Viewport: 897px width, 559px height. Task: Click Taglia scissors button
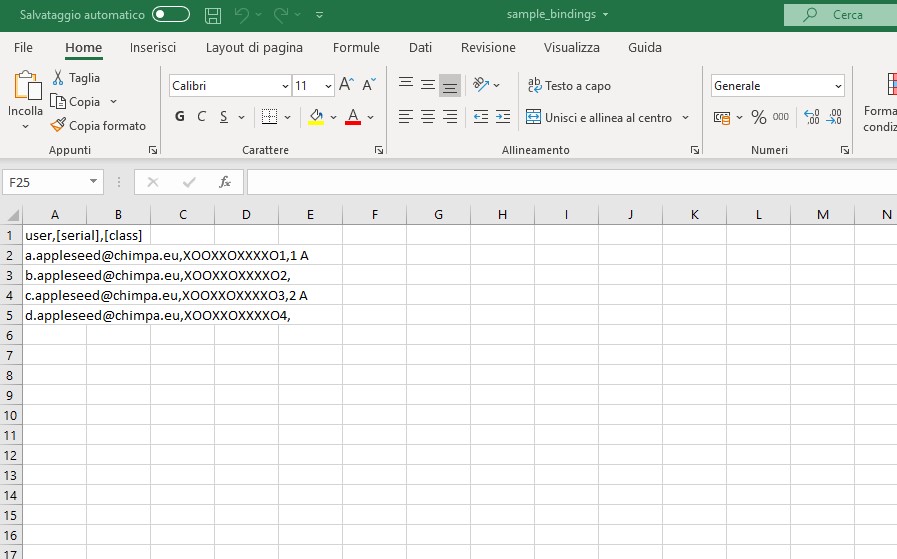76,78
